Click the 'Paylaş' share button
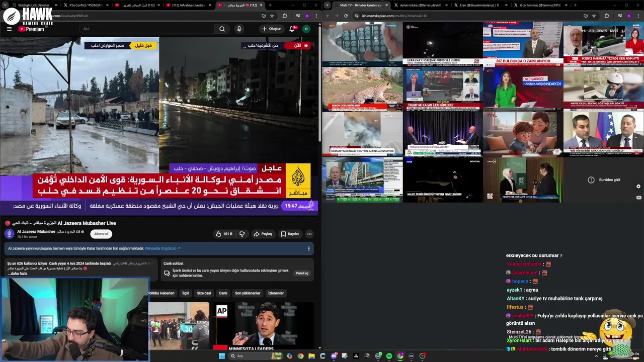Screen dimensions: 644x362 [x=263, y=234]
